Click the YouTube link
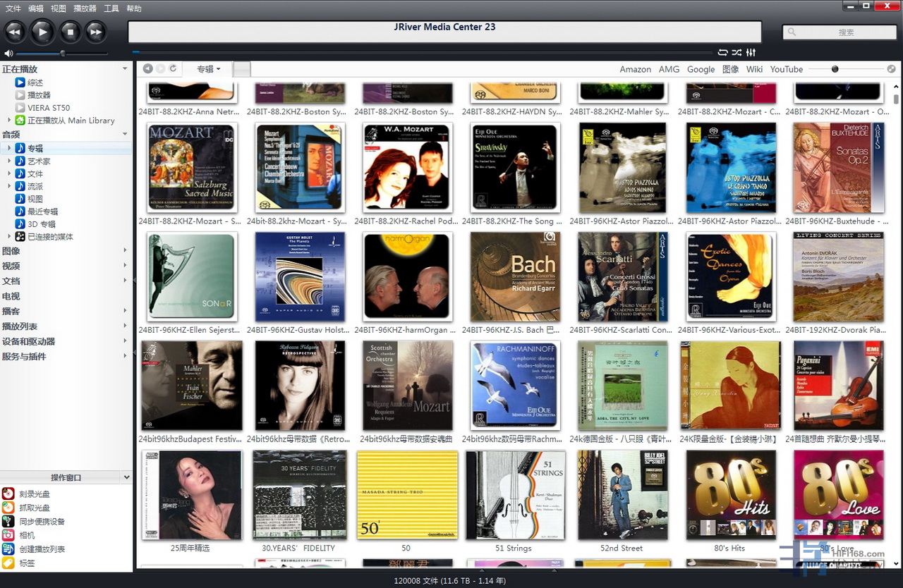The height and width of the screenshot is (588, 903). coord(786,69)
